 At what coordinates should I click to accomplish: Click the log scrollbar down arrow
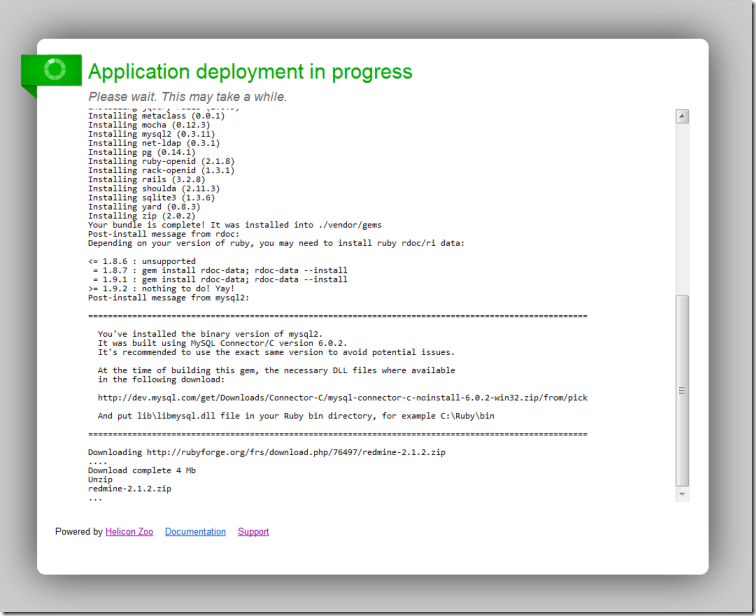click(x=682, y=494)
